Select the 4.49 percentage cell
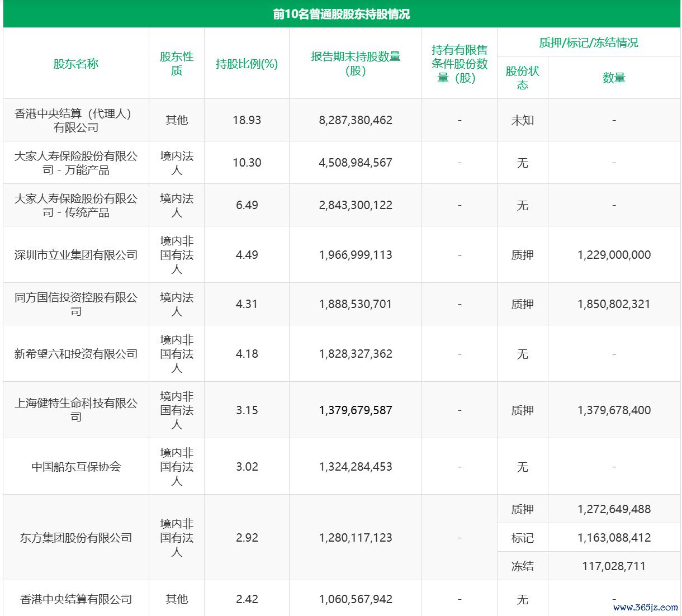 (x=247, y=255)
